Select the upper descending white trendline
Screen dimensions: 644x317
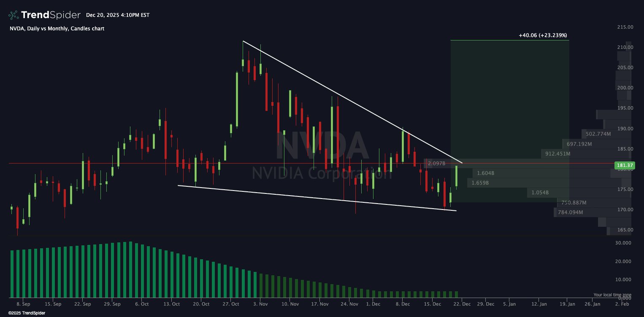click(352, 102)
